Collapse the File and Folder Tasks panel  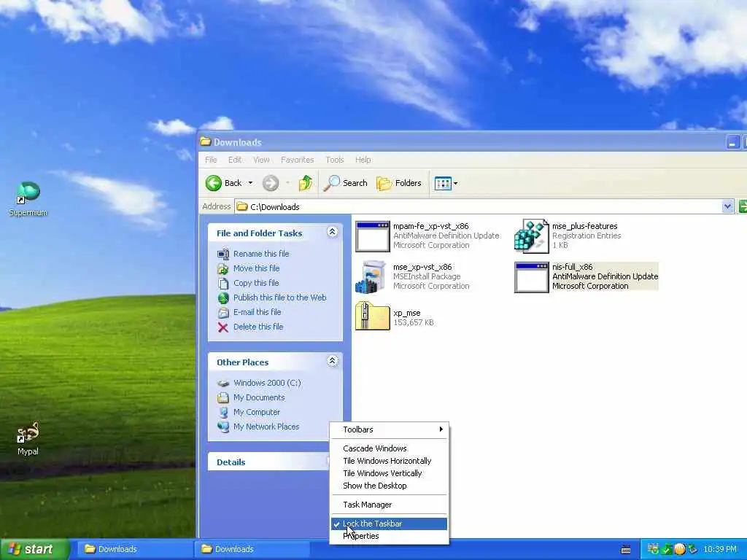[x=332, y=232]
